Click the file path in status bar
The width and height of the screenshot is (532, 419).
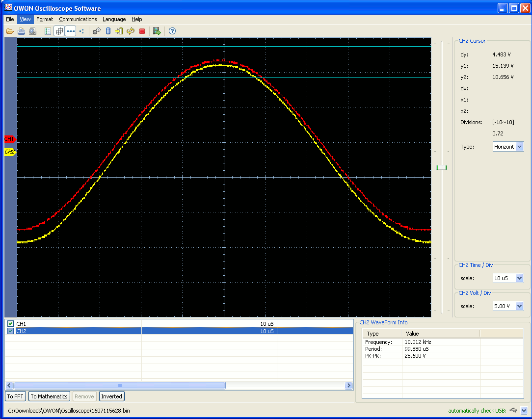tap(69, 411)
